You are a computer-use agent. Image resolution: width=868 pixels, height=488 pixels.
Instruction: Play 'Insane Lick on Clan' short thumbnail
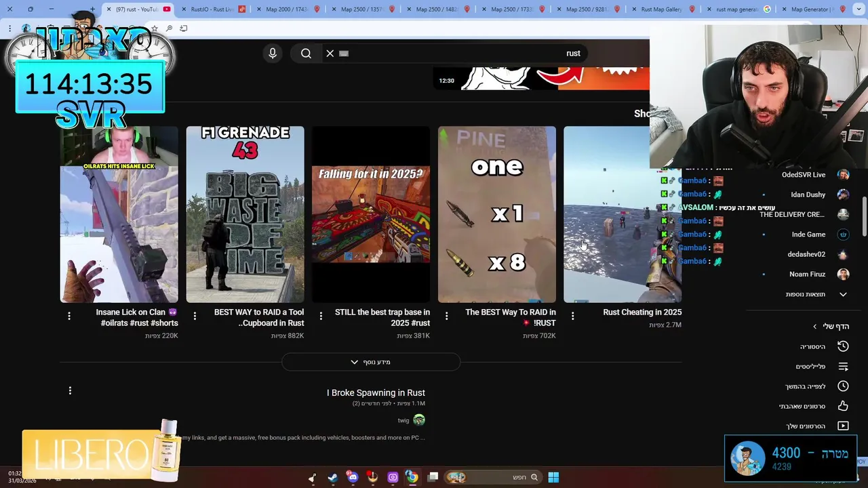click(x=119, y=214)
